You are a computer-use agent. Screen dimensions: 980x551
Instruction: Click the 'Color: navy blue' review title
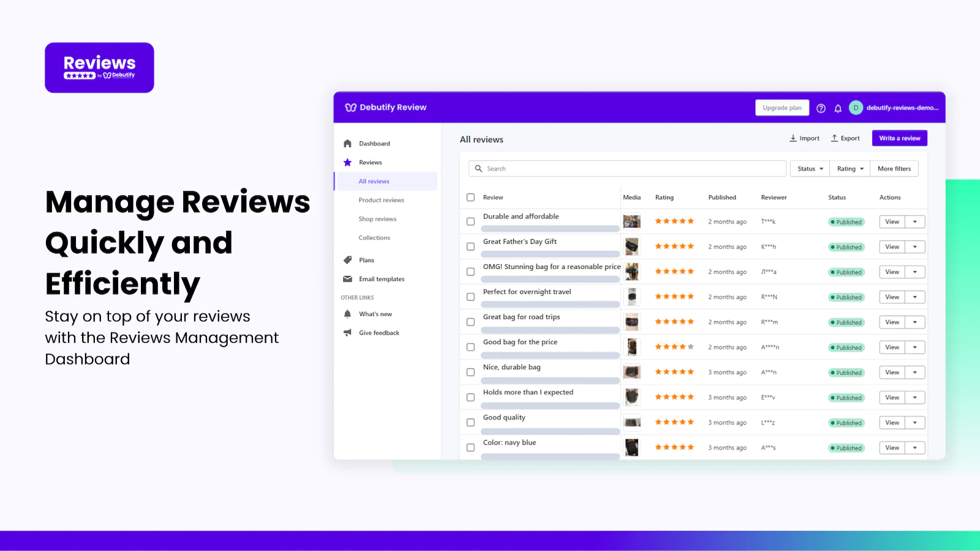pos(510,443)
